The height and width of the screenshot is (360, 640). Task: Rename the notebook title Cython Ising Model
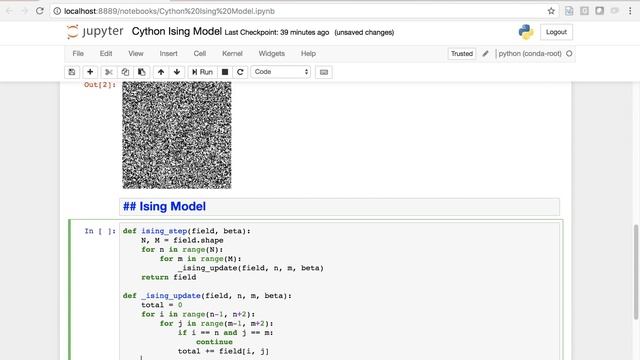(x=176, y=31)
